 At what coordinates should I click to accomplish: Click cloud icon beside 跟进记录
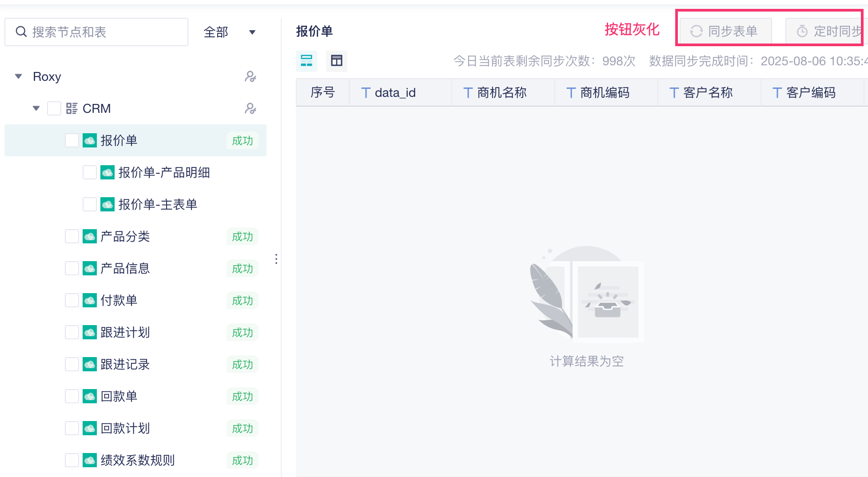tap(90, 364)
